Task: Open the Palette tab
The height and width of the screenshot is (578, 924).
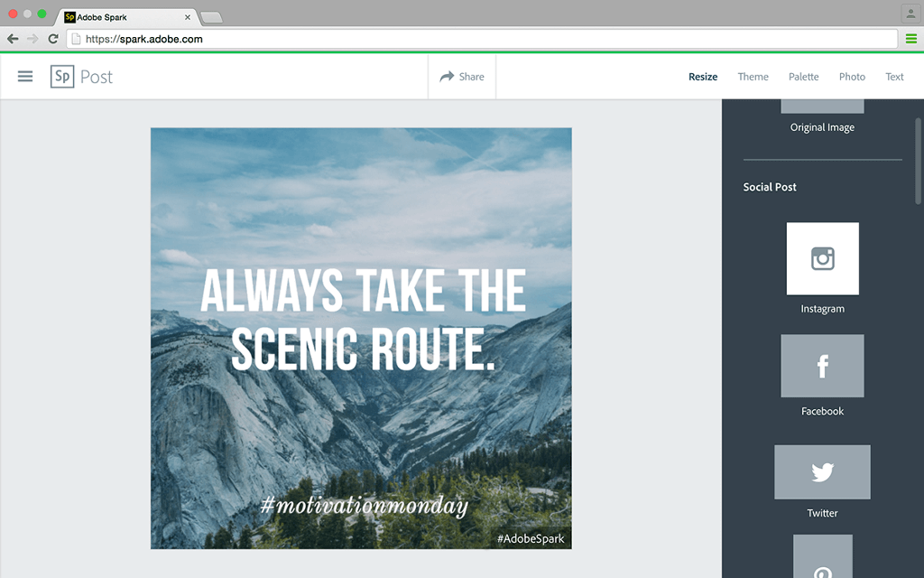Action: pyautogui.click(x=803, y=77)
